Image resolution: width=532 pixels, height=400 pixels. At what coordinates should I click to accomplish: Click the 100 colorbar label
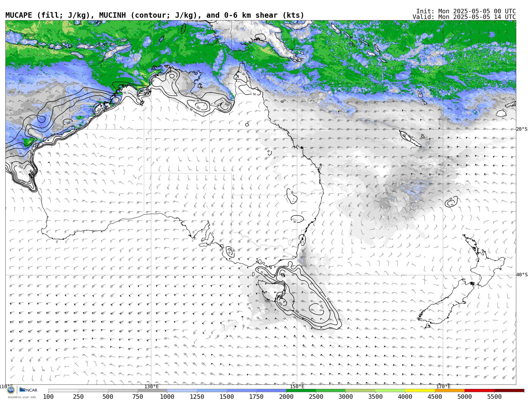[x=48, y=397]
